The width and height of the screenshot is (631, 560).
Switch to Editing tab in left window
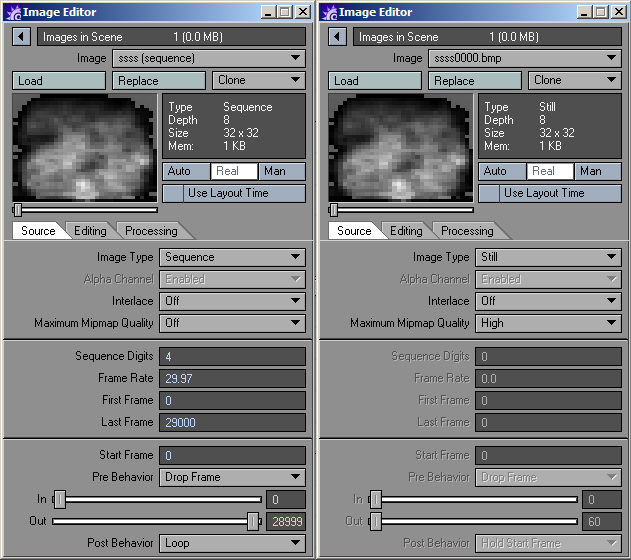click(x=90, y=231)
